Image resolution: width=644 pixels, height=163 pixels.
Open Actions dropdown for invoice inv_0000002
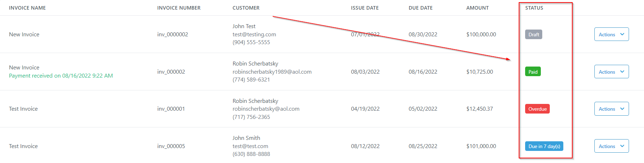pyautogui.click(x=611, y=35)
